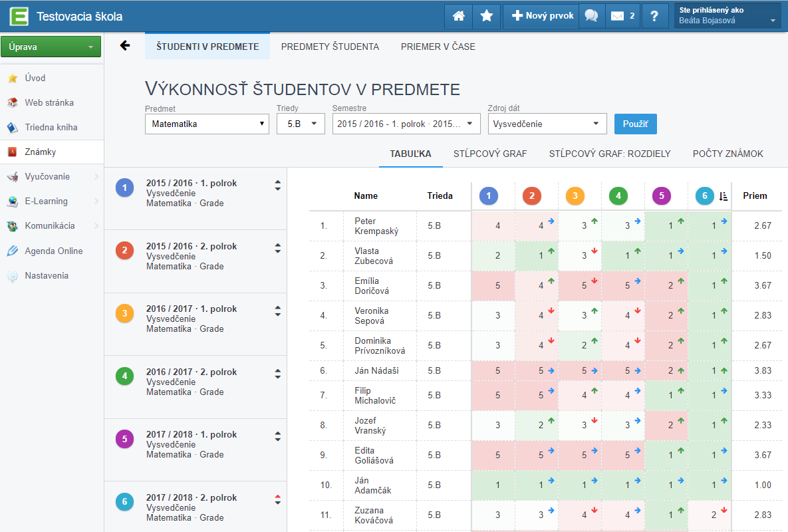Open the Predmet Matematika dropdown
This screenshot has width=788, height=532.
tap(207, 124)
